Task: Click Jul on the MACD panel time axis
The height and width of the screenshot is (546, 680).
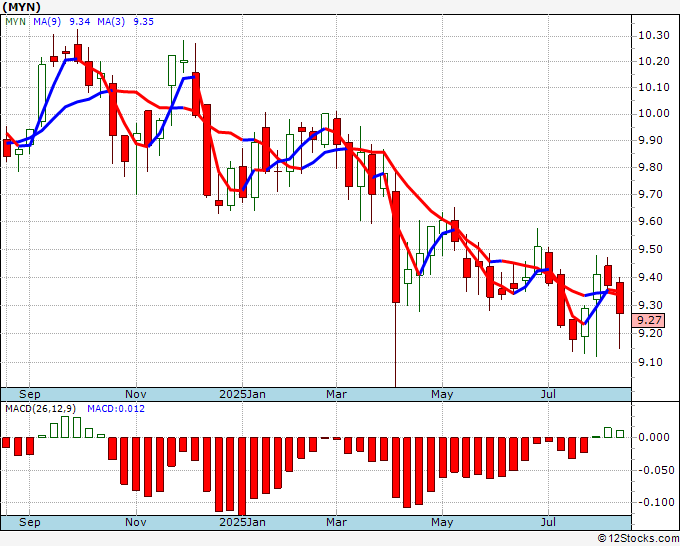Action: coord(549,522)
